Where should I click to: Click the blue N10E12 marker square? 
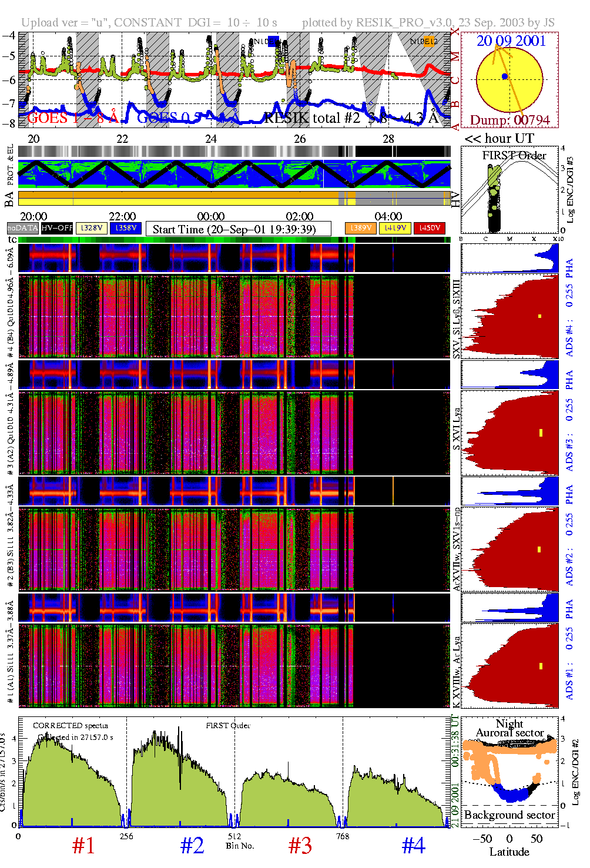(x=272, y=41)
